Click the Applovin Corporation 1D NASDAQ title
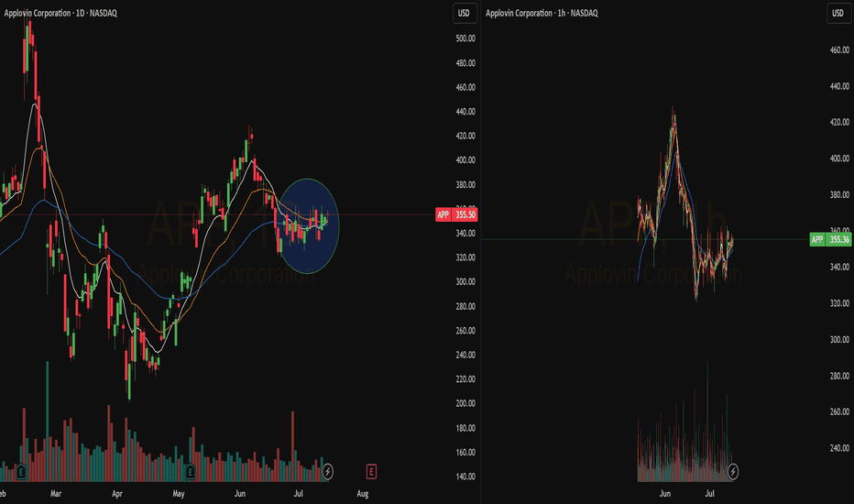 60,13
